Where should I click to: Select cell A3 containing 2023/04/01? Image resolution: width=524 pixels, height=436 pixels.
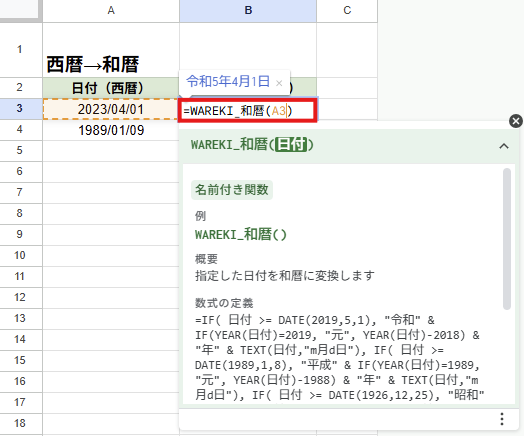tap(111, 109)
